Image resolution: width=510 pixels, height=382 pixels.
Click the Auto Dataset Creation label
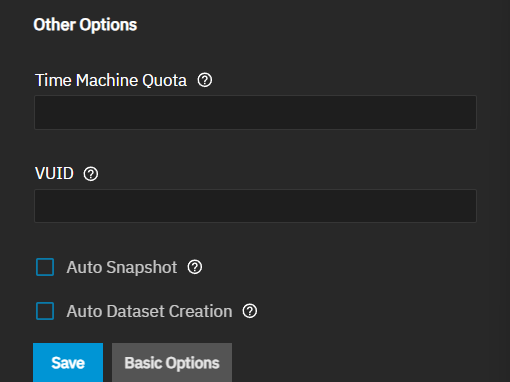[149, 311]
